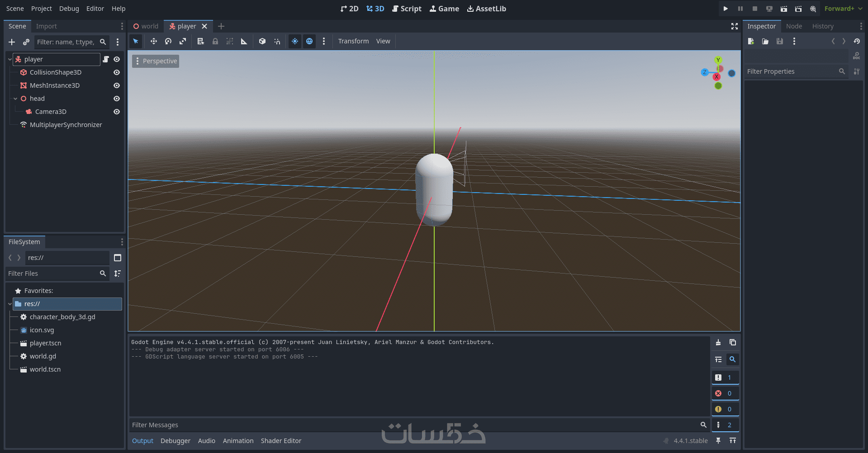Screen dimensions: 868x453
Task: Open the View menu in viewport toolbar
Action: coord(383,41)
